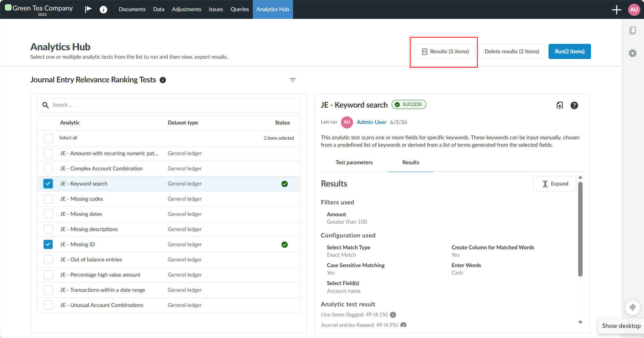Check the Select all checkbox
Screen dimensions: 644x338
tap(48, 138)
